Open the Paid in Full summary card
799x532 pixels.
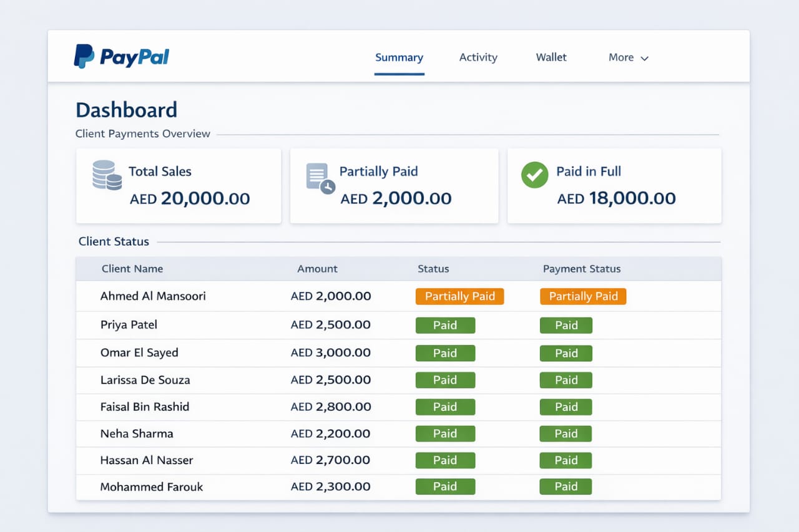coord(614,186)
